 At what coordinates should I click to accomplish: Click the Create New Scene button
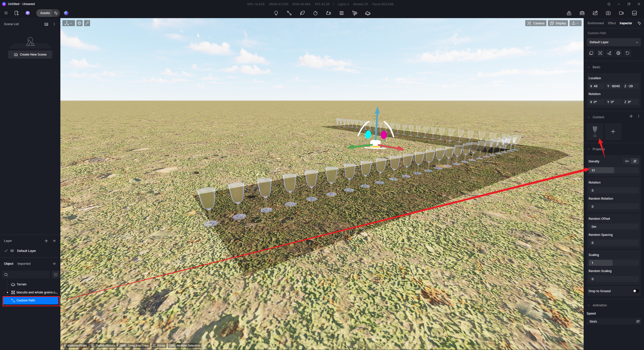click(30, 54)
